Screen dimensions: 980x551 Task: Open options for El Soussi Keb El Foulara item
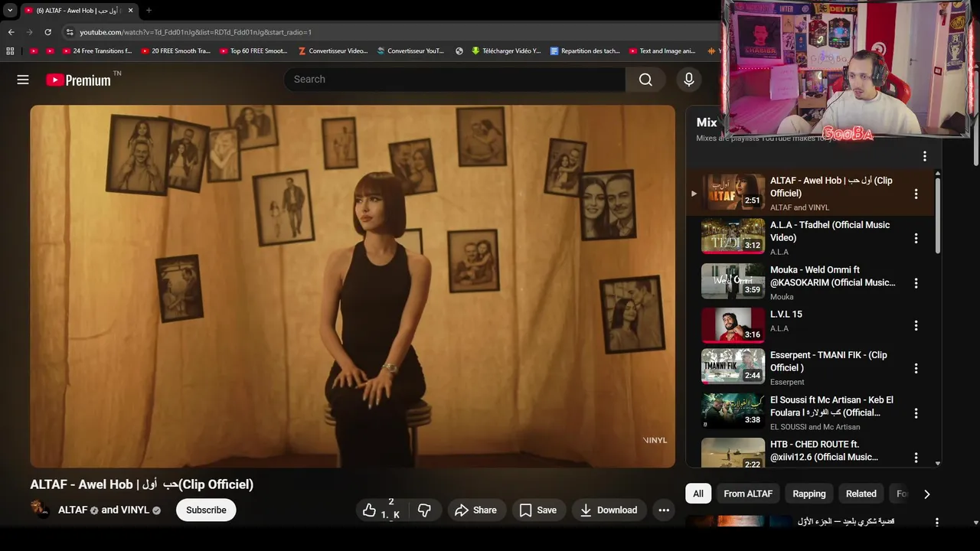(x=916, y=413)
